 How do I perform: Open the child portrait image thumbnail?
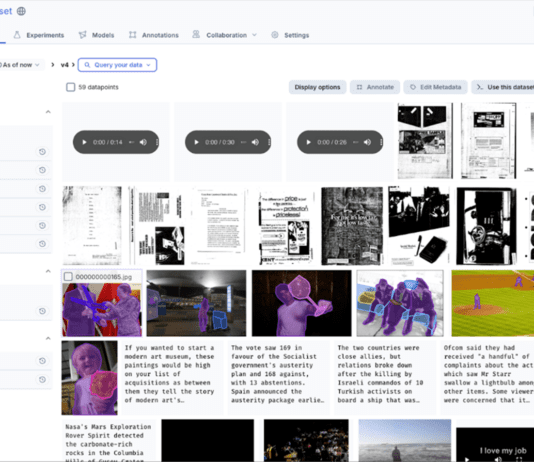(x=90, y=378)
